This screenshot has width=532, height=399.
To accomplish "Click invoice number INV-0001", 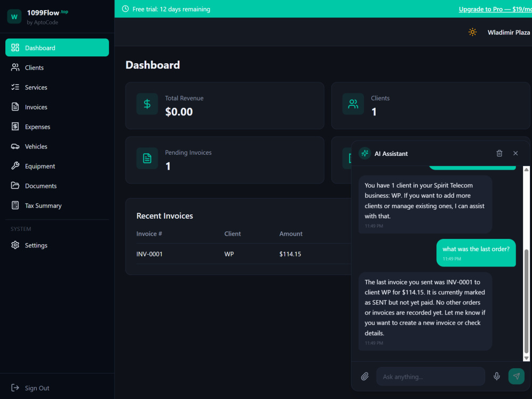I will pos(149,254).
